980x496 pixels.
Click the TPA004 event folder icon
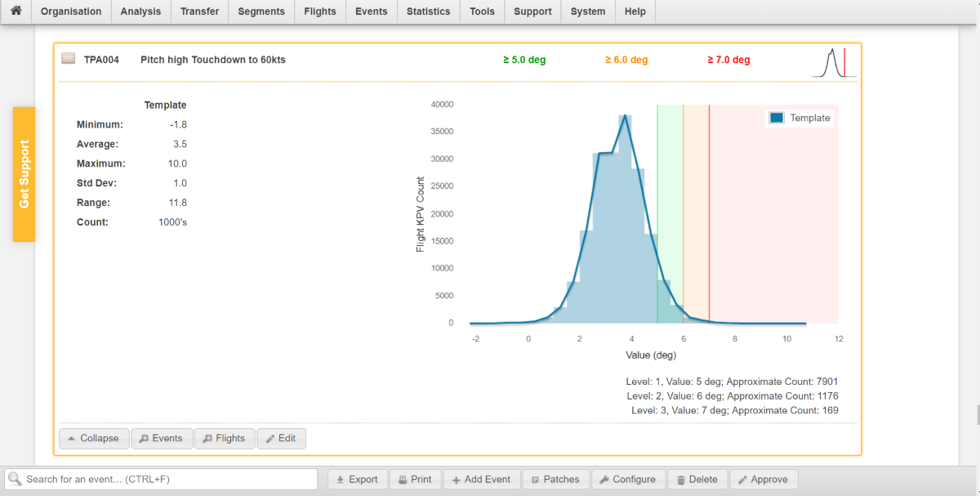point(69,59)
